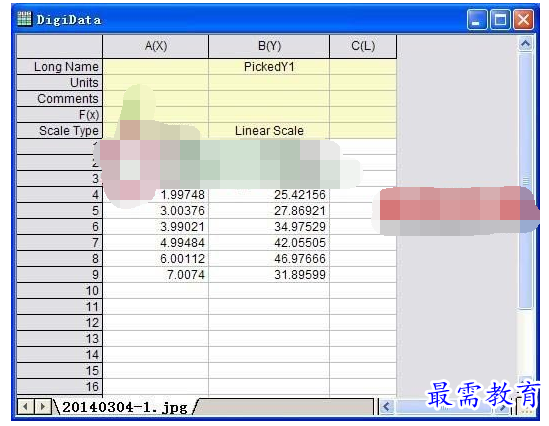Select row header number 16

(x=60, y=387)
